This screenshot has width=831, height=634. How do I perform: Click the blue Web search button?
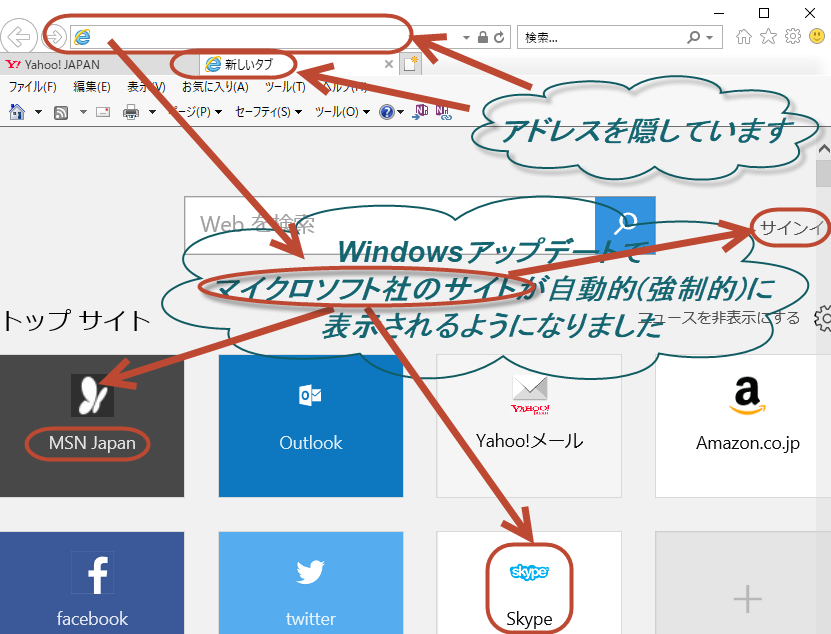pos(625,225)
